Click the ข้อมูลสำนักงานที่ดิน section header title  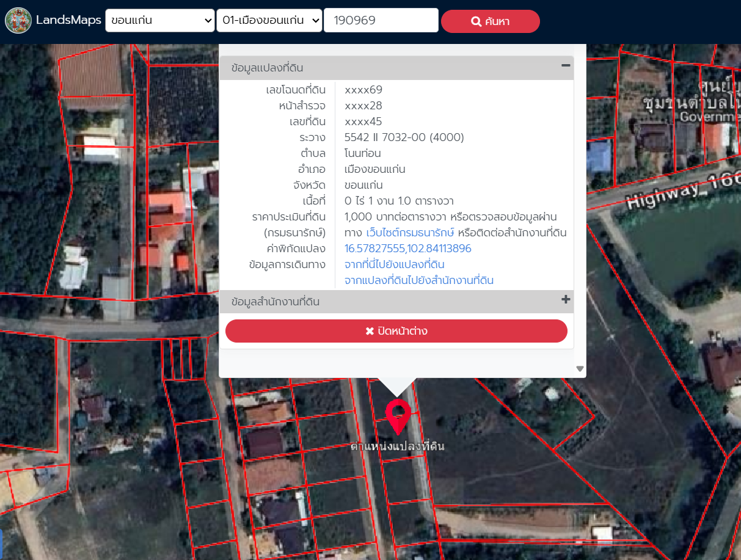coord(275,302)
